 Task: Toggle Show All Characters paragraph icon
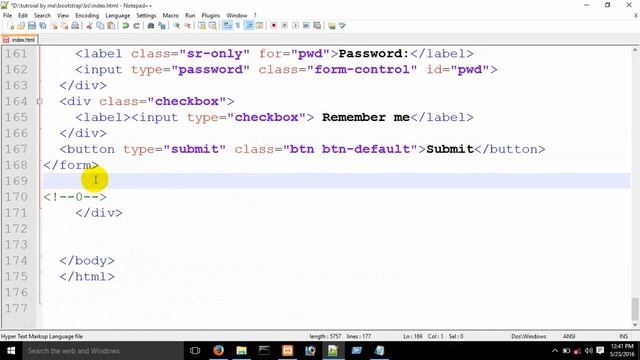(x=238, y=26)
